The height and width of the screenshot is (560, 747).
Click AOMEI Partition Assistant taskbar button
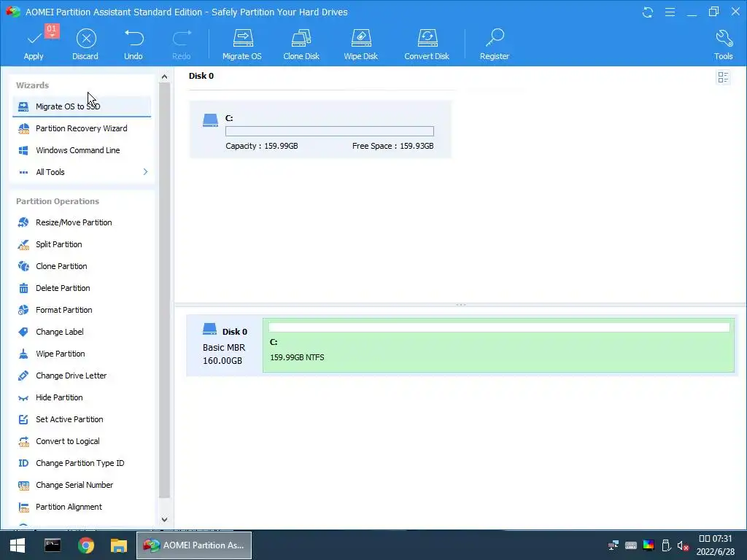coord(194,545)
